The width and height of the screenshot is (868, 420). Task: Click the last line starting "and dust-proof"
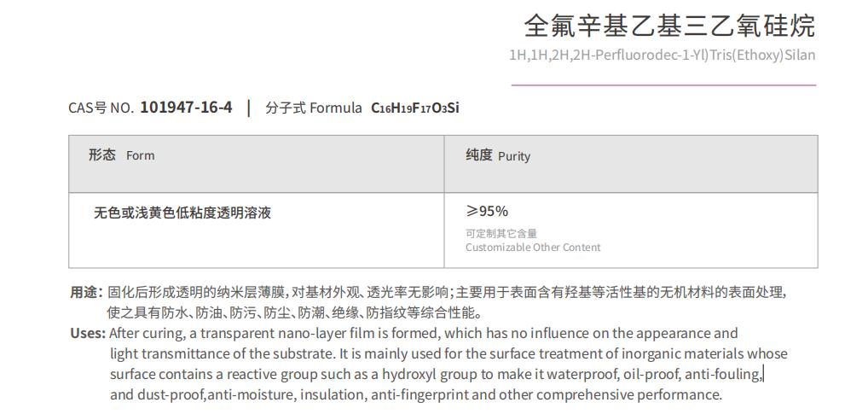click(416, 394)
